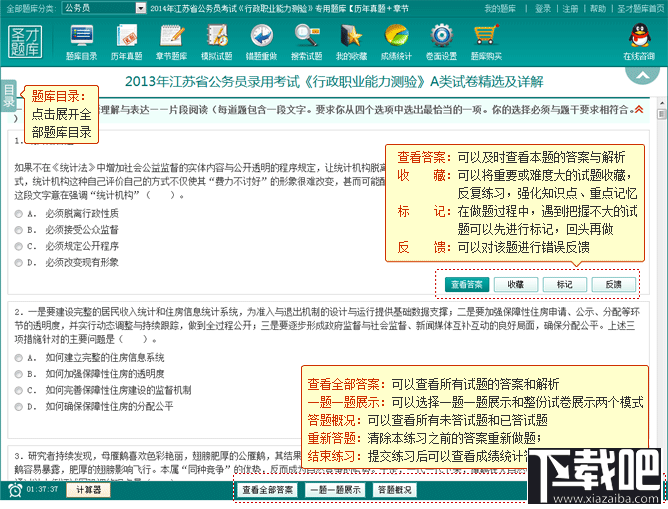
Task: Open the 计算器 calculator button
Action: [x=89, y=490]
